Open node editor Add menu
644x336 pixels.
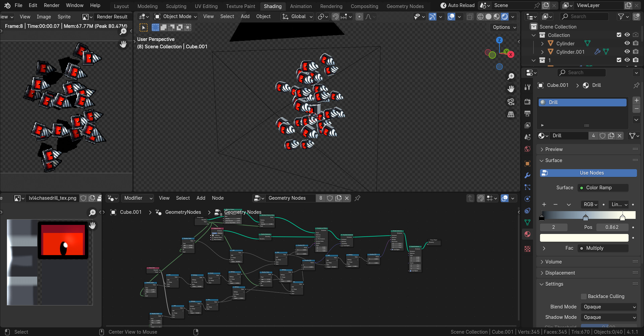tap(201, 198)
